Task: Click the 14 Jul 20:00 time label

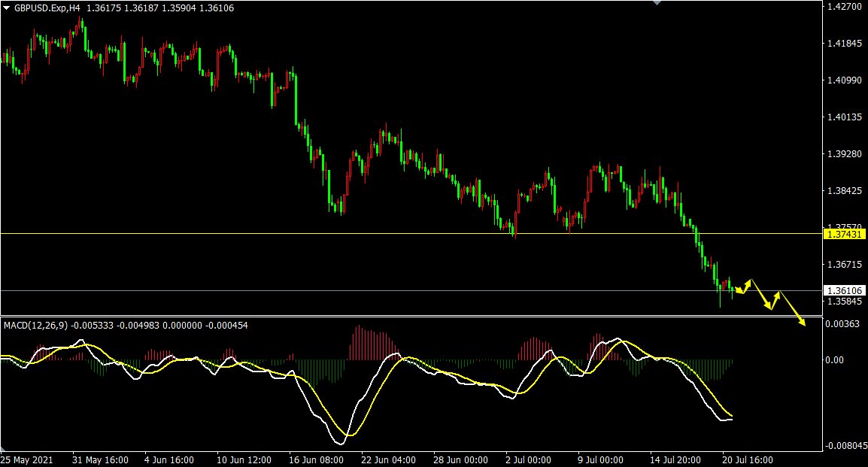Action: point(675,459)
